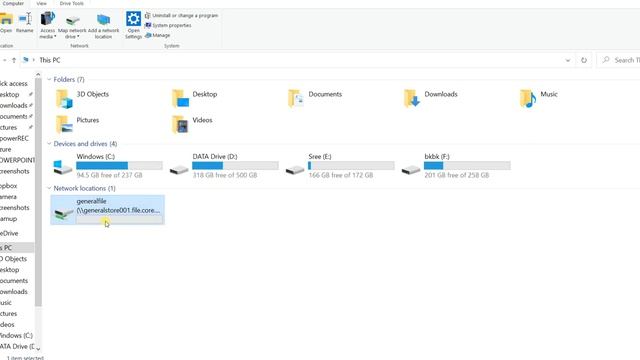Screen dimensions: 640x360
Task: Open powerREC in navigation pane
Action: (x=14, y=138)
